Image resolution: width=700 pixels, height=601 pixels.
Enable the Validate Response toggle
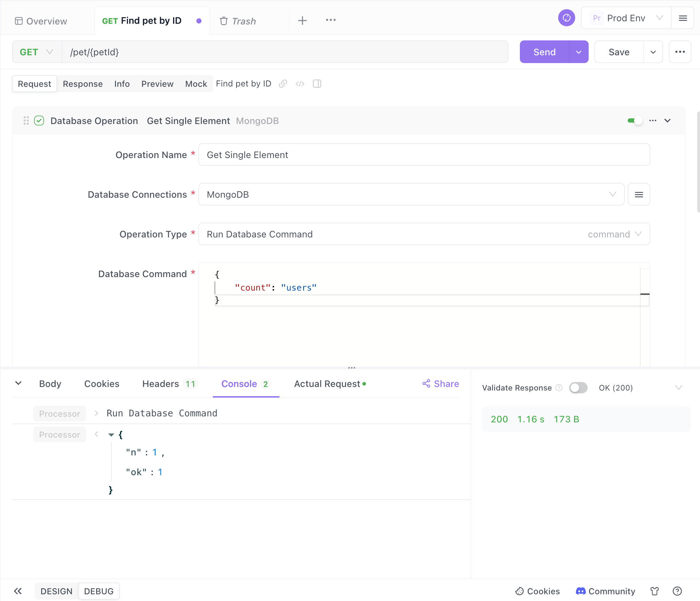[x=577, y=387]
